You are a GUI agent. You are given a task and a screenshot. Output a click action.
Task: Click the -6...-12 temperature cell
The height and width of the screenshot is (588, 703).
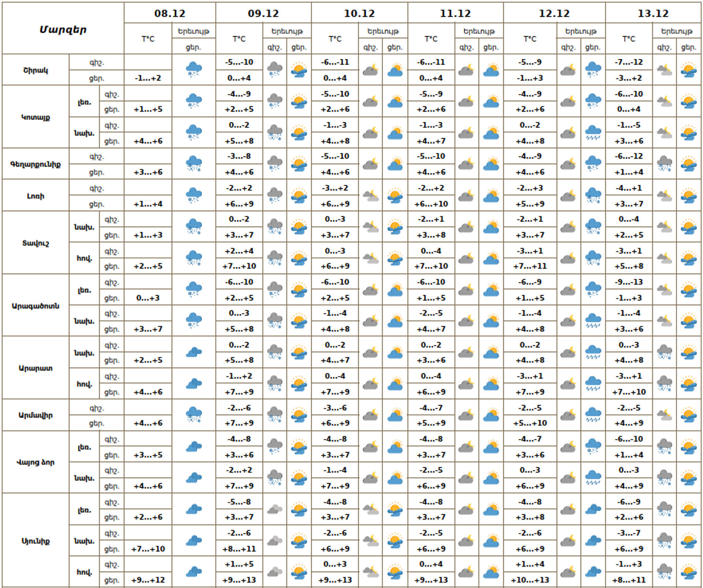(629, 156)
